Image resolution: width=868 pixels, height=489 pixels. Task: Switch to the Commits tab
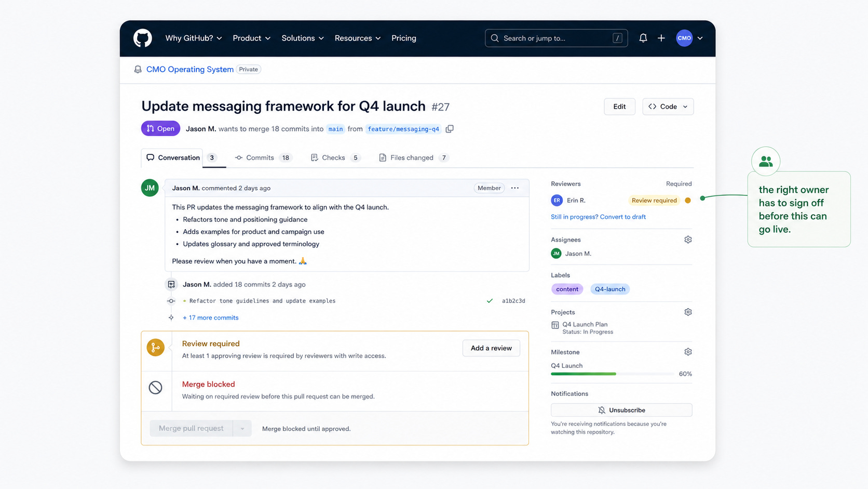tap(263, 157)
